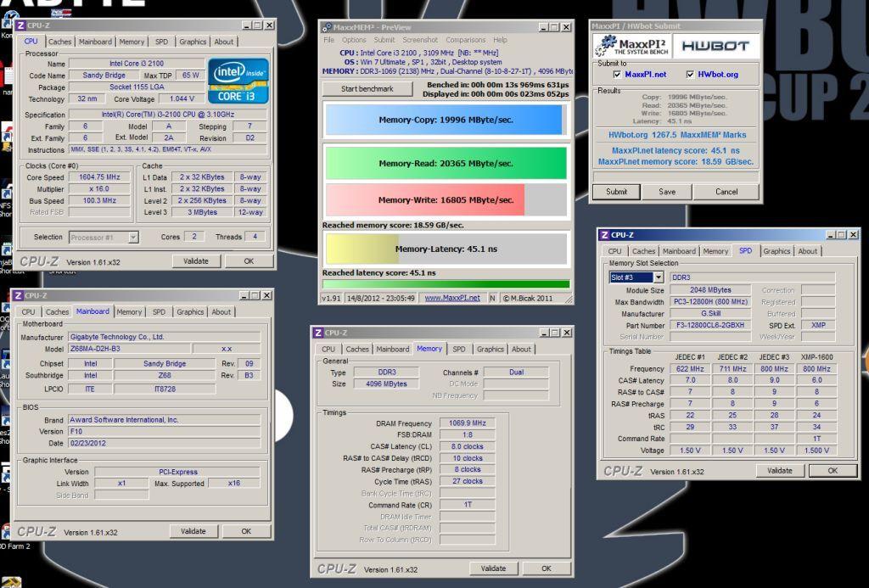Click OK in the Mainboard window

pos(246,531)
